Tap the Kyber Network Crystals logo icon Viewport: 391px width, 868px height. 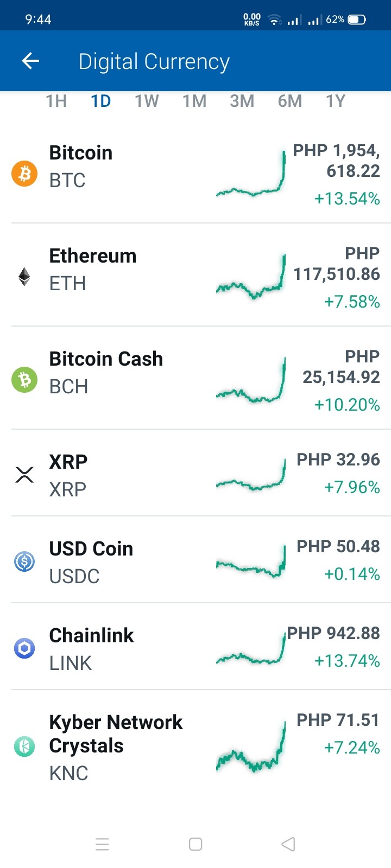[x=24, y=746]
